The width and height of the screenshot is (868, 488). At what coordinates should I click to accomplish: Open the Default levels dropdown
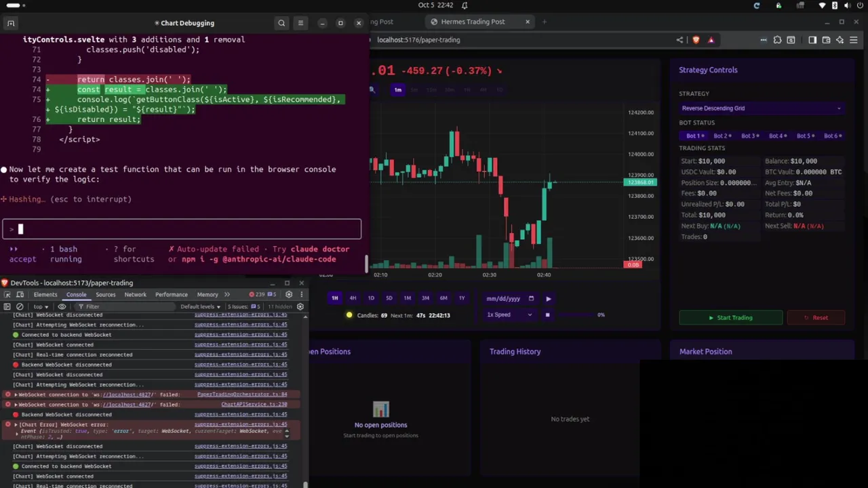click(200, 306)
